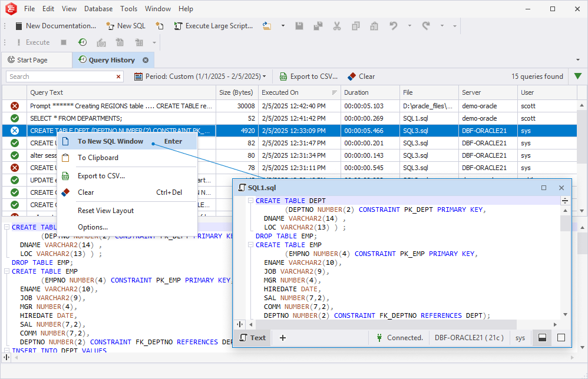The height and width of the screenshot is (379, 588).
Task: Choose Export to CSV in context menu
Action: (127, 175)
